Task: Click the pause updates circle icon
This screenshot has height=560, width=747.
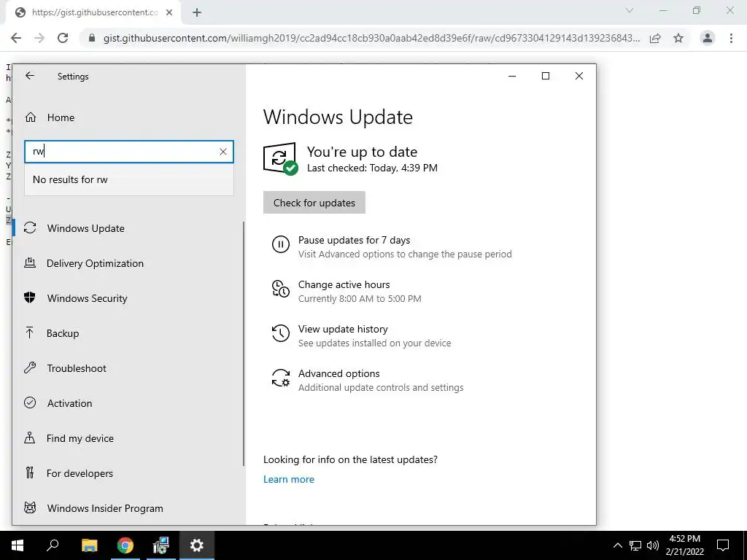Action: coord(281,245)
